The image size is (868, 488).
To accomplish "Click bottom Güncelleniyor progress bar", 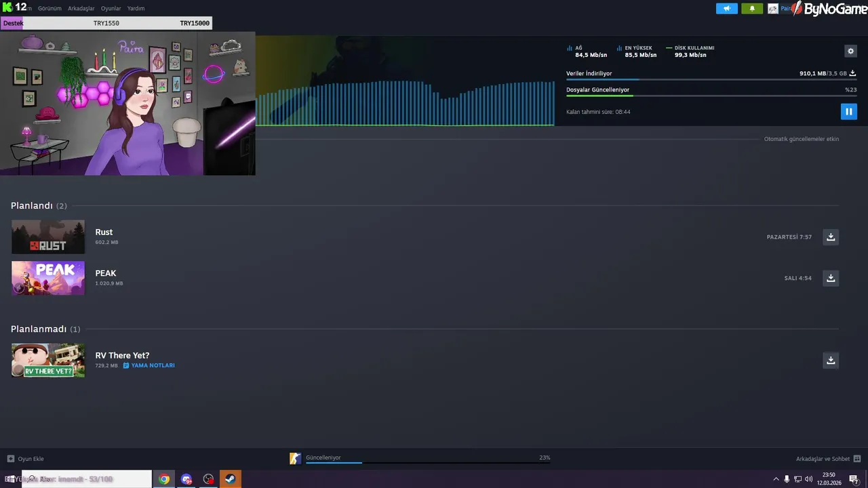I will [428, 463].
